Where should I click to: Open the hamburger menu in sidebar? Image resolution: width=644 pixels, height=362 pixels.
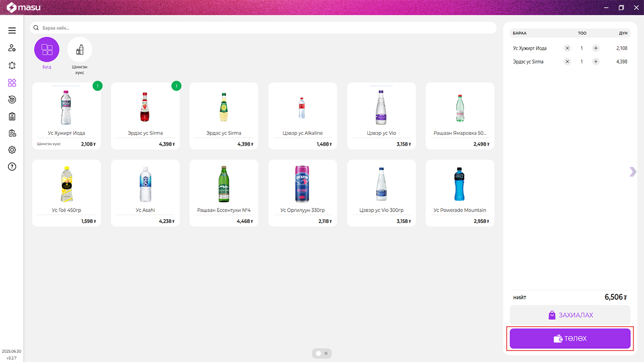(x=12, y=31)
